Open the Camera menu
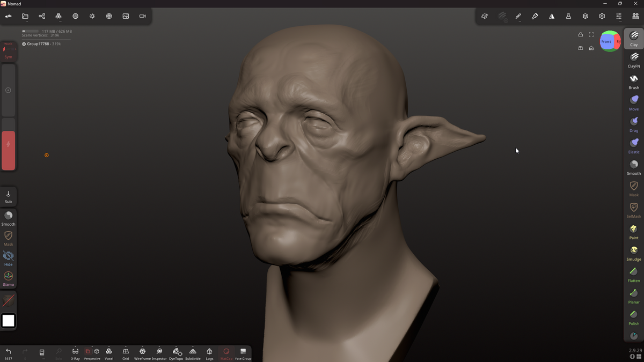This screenshot has width=644, height=362. coord(142,16)
